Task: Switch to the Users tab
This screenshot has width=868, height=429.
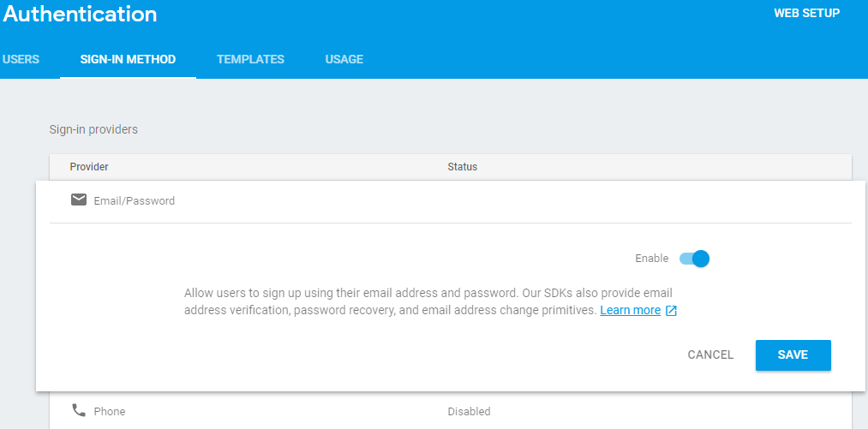Action: click(x=21, y=60)
